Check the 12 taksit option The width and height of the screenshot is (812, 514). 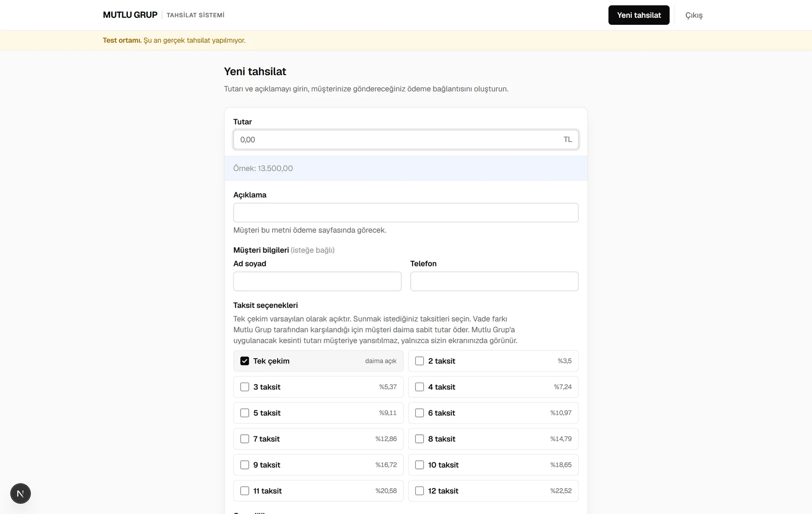pyautogui.click(x=420, y=491)
